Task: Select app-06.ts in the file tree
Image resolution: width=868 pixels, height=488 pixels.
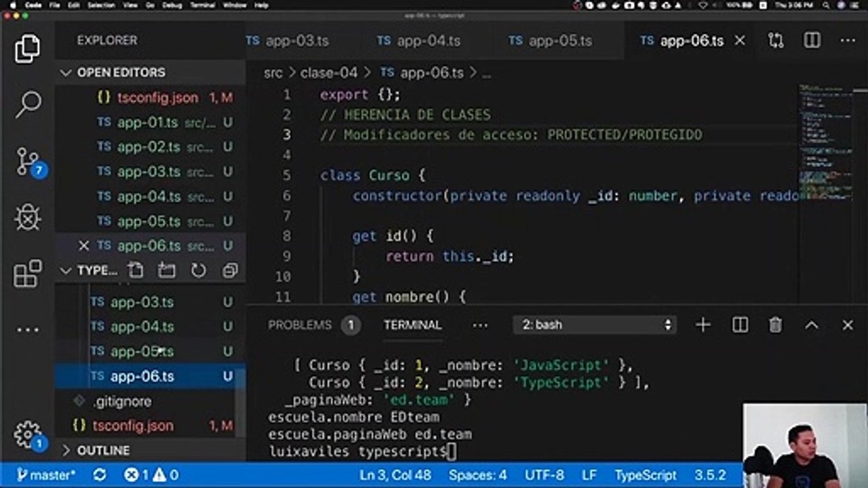Action: click(151, 376)
